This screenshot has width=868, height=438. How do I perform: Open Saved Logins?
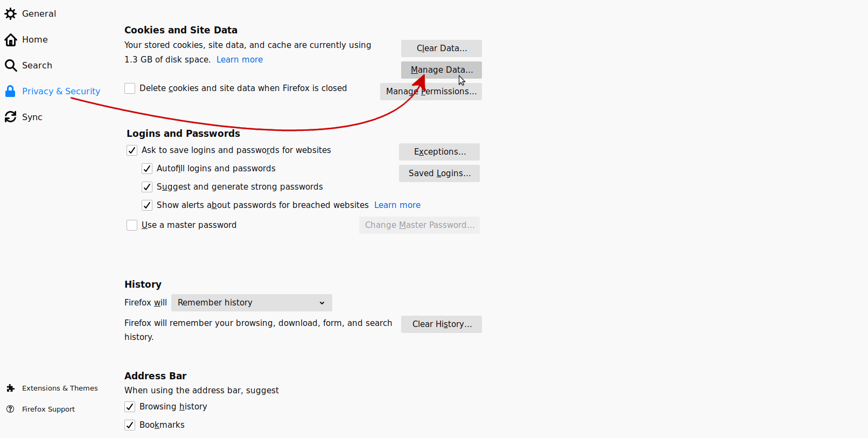tap(439, 173)
